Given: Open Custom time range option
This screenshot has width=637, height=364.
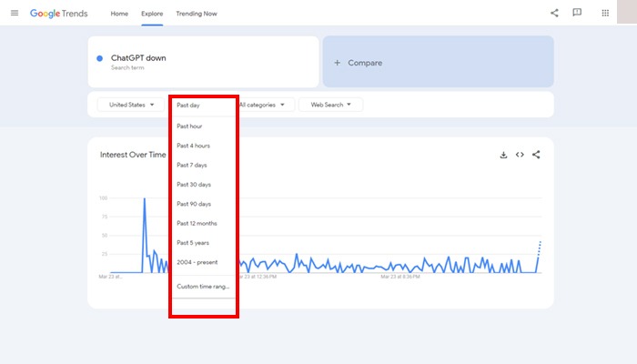Looking at the screenshot, I should click(204, 287).
